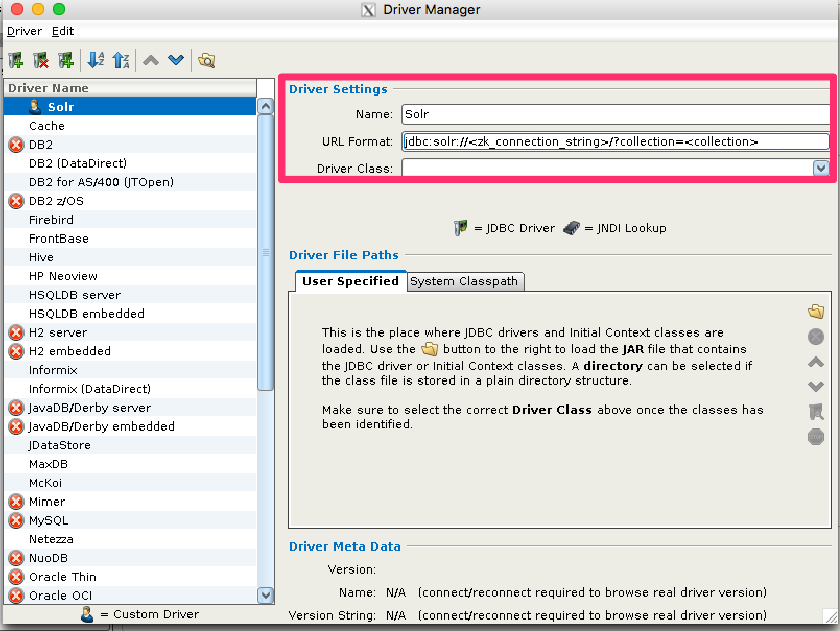Image resolution: width=840 pixels, height=631 pixels.
Task: Sort drivers descending with the Z-A icon
Action: (x=121, y=61)
